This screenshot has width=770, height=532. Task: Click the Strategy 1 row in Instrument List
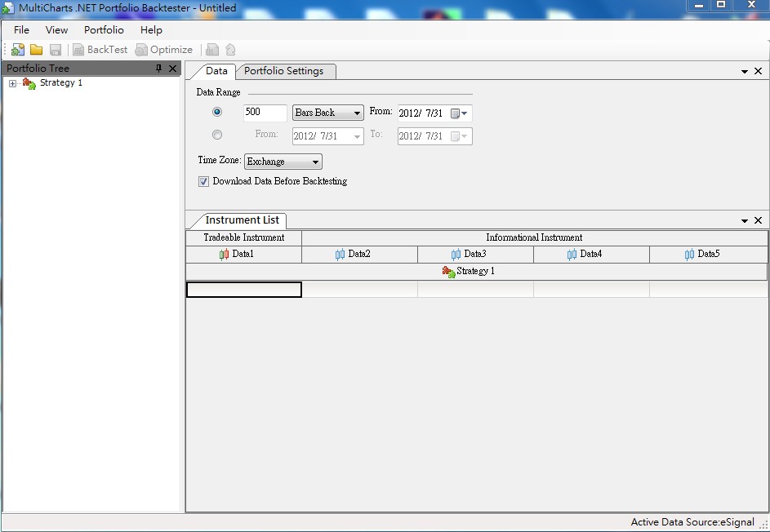(476, 272)
